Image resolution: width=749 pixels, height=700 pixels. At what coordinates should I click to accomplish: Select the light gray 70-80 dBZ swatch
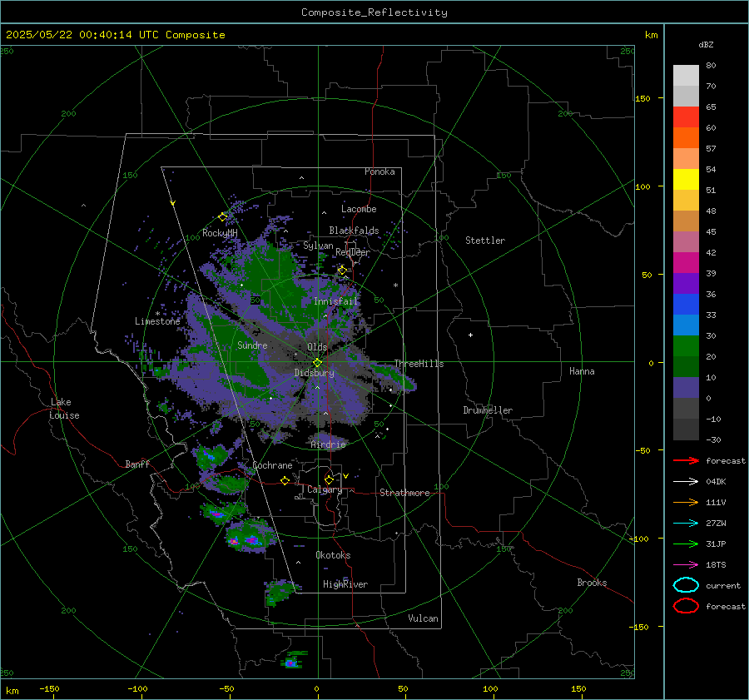click(x=686, y=76)
